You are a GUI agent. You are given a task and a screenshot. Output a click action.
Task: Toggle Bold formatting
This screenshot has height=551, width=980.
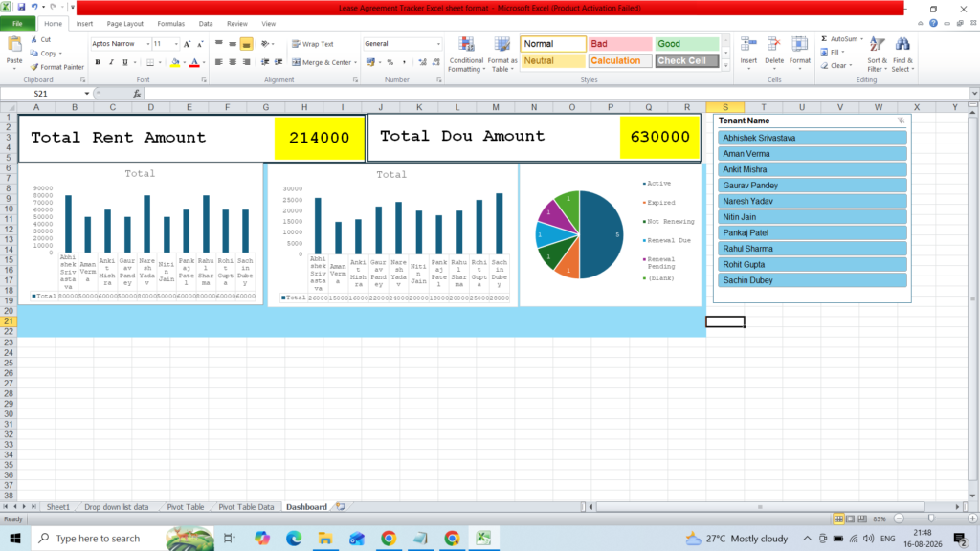pyautogui.click(x=98, y=62)
